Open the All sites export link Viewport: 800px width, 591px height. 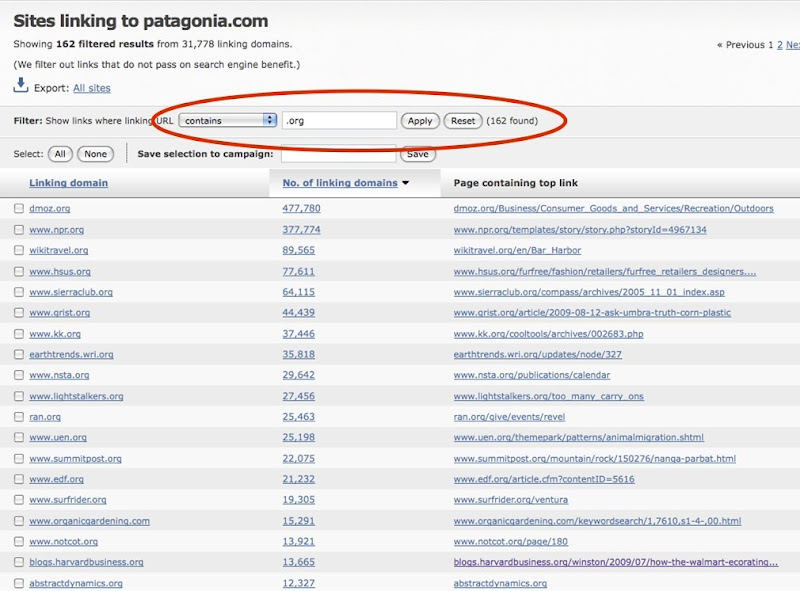92,88
